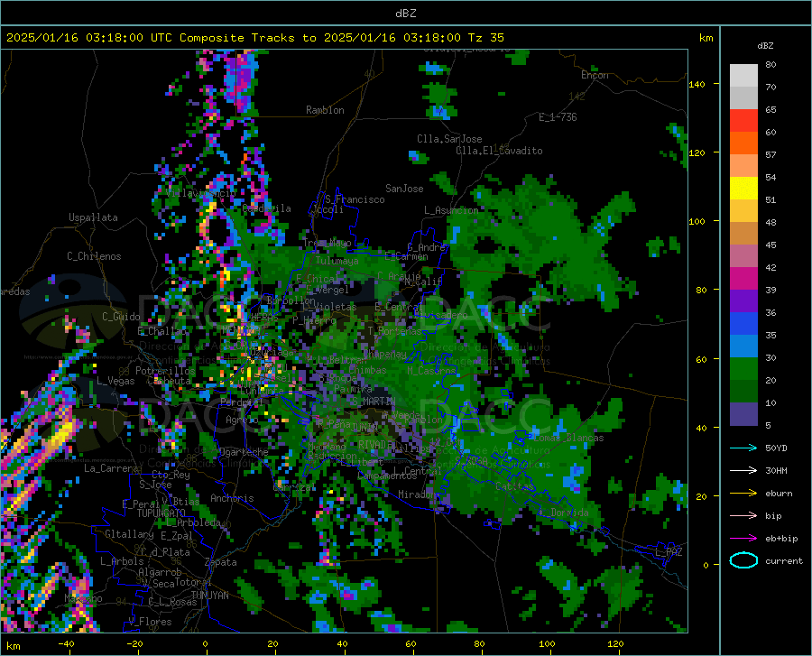Click the C_Chilenos place label
This screenshot has width=812, height=656.
click(x=94, y=256)
